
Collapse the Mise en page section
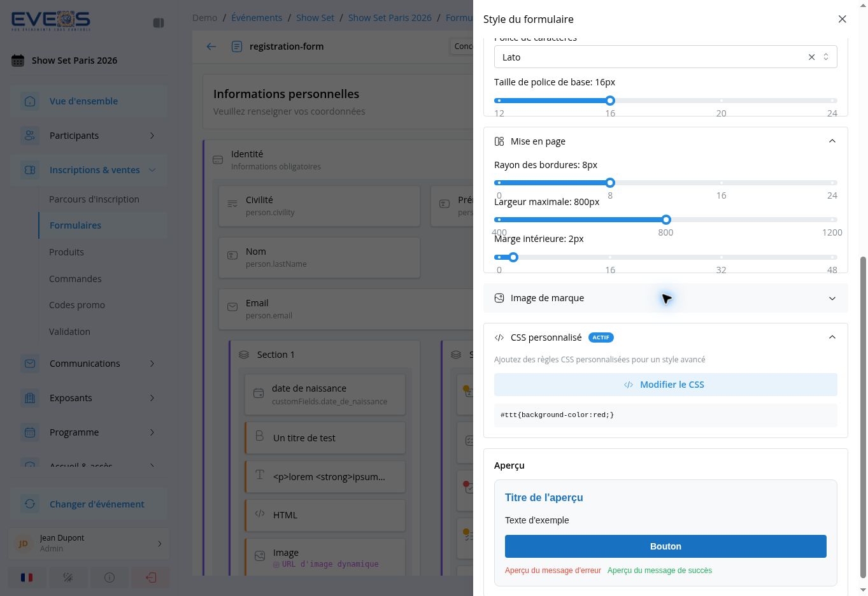832,141
